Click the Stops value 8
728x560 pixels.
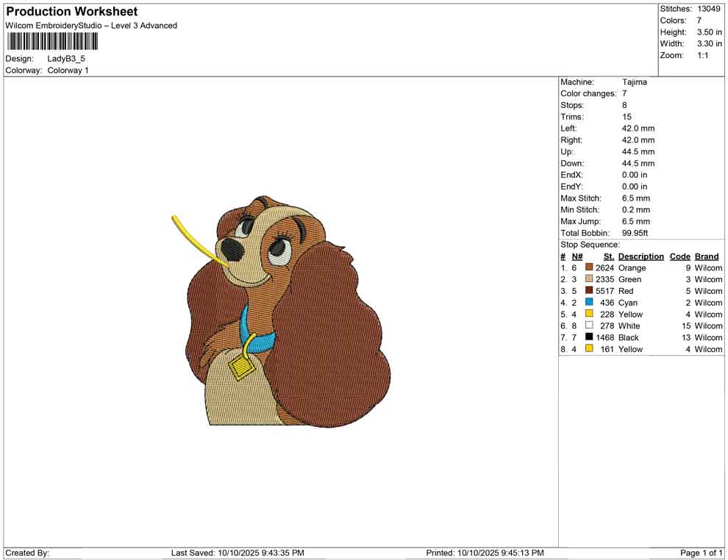coord(624,105)
